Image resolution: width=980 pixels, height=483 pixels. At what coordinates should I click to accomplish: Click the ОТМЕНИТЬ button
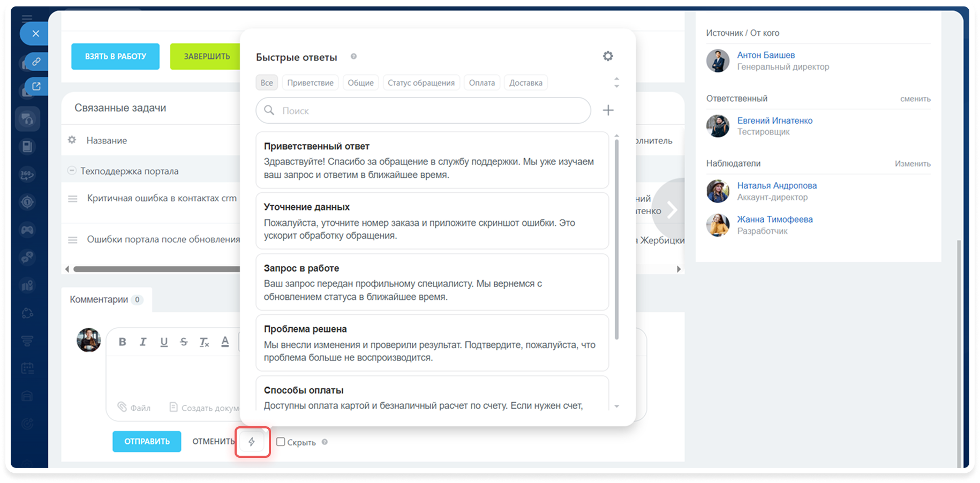[x=213, y=441]
